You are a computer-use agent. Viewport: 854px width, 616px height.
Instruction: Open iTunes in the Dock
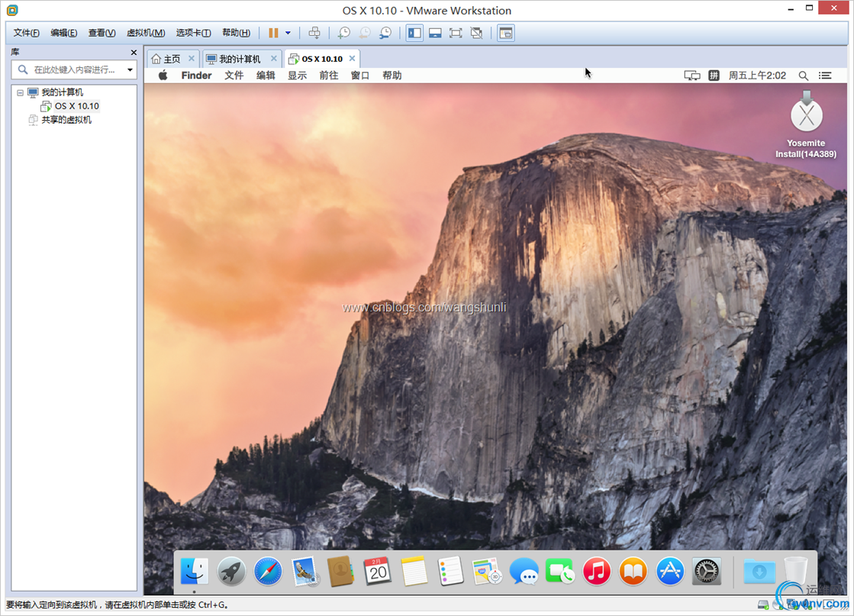point(597,571)
